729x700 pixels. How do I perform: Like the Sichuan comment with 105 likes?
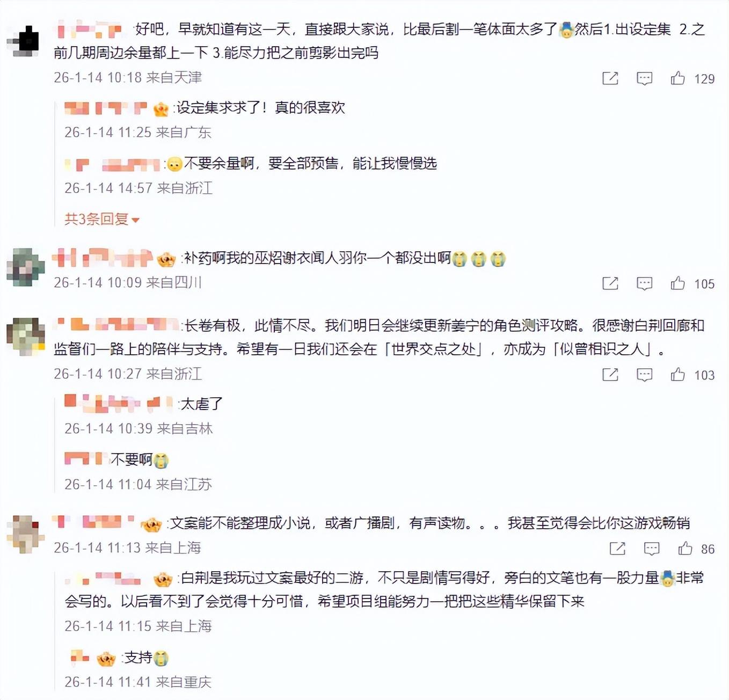[678, 283]
